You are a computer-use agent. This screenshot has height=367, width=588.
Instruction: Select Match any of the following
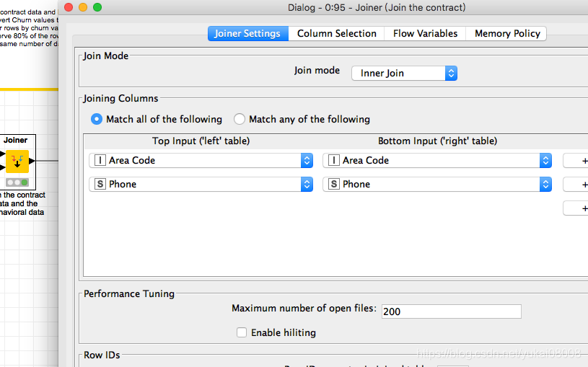[x=302, y=119]
